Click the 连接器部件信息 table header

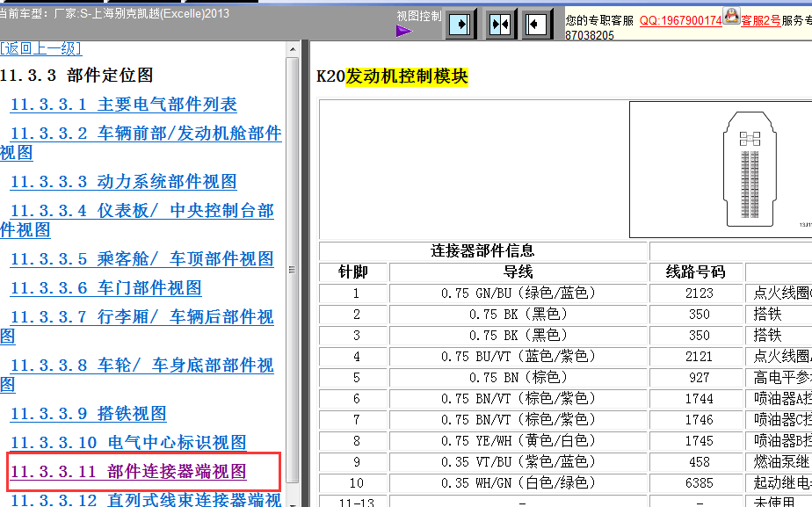(483, 251)
